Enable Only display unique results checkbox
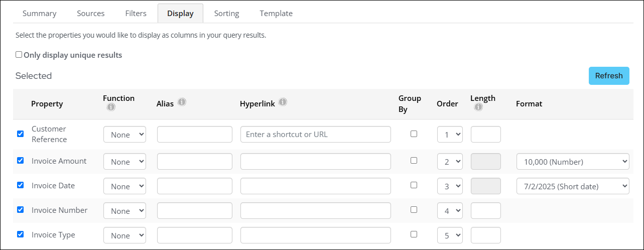The width and height of the screenshot is (644, 250). tap(19, 55)
